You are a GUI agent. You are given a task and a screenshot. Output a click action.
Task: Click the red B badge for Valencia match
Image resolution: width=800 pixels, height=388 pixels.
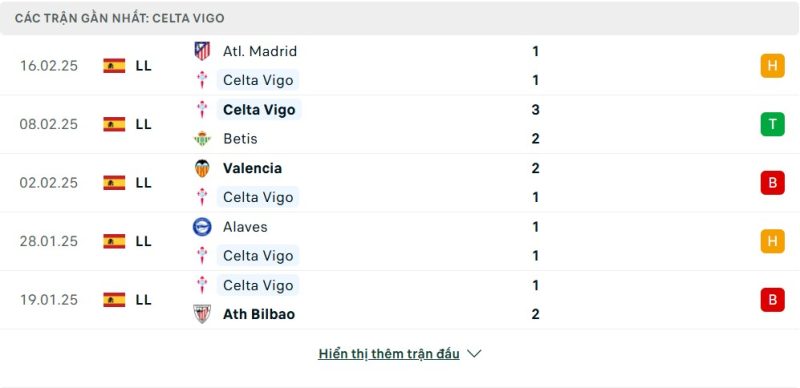[x=772, y=183]
